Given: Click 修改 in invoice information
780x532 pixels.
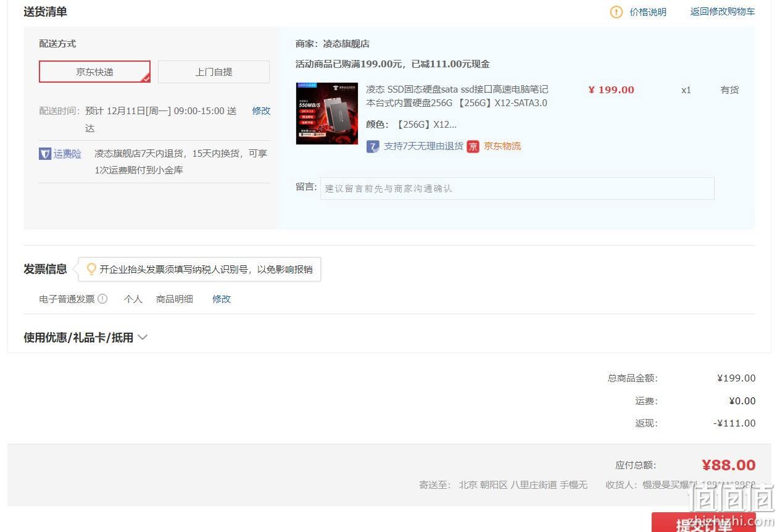Looking at the screenshot, I should click(x=222, y=299).
